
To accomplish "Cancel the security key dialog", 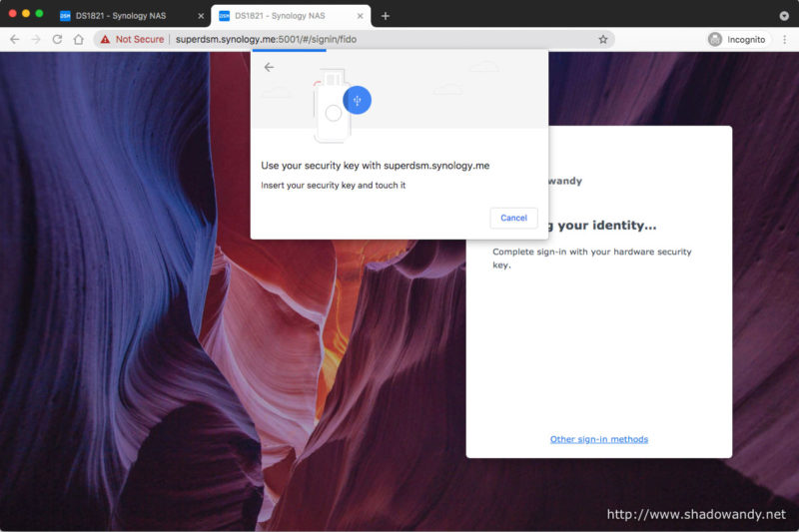I will tap(513, 218).
